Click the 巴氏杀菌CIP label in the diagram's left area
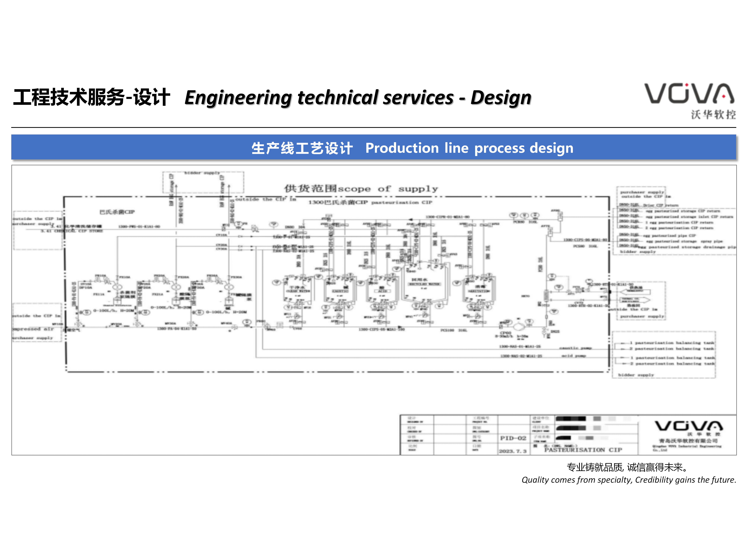This screenshot has width=747, height=560. (117, 212)
